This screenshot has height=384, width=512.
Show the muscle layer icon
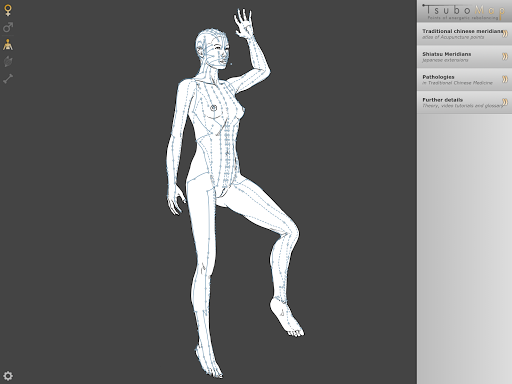tap(8, 61)
